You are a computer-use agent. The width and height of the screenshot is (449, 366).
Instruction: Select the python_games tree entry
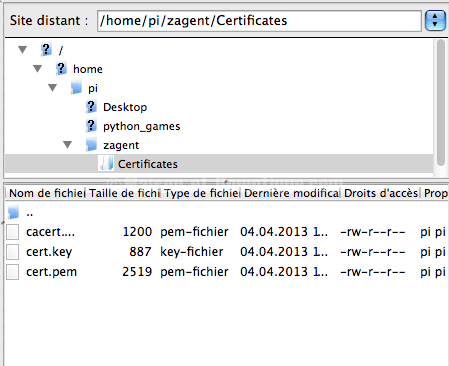coord(142,126)
